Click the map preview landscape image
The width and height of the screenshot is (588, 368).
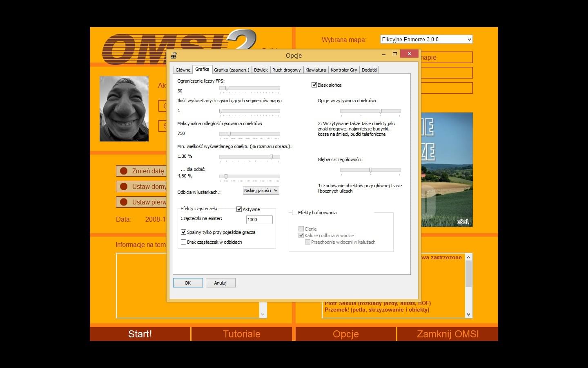pos(447,170)
